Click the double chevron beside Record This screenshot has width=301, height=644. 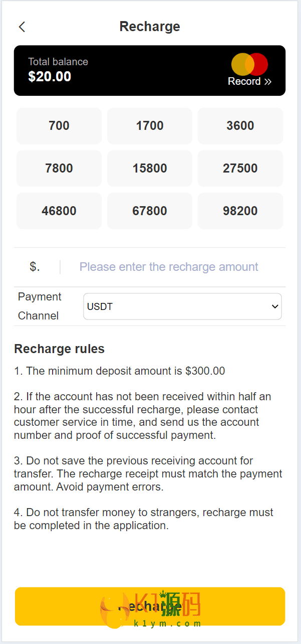(268, 82)
